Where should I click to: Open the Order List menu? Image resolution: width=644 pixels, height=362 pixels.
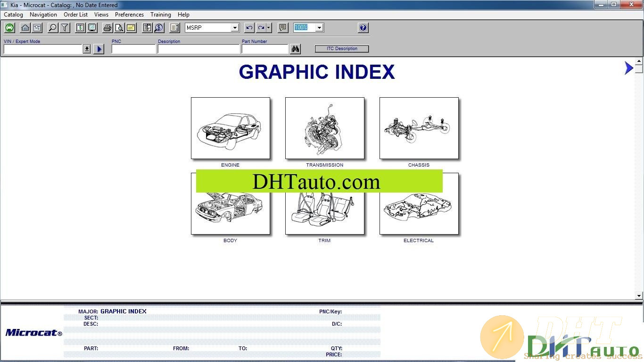click(x=75, y=15)
